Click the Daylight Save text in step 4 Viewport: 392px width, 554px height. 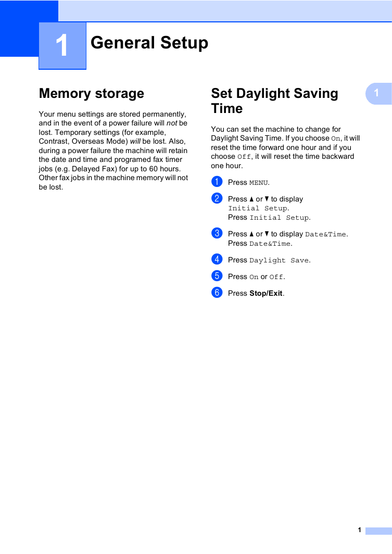pyautogui.click(x=279, y=260)
